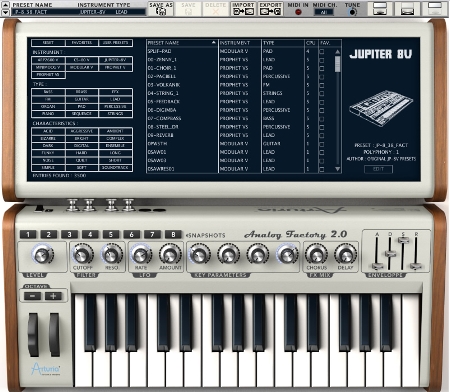450x392 pixels.
Task: Sort list by TYPE column header
Action: click(x=283, y=43)
